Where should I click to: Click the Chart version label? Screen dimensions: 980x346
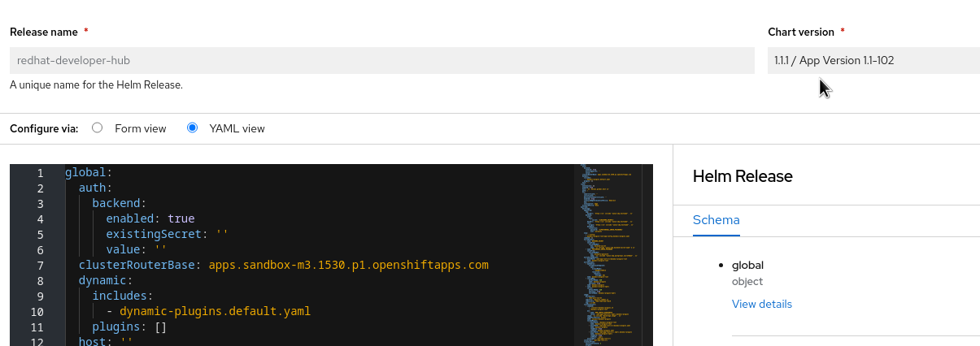[801, 32]
